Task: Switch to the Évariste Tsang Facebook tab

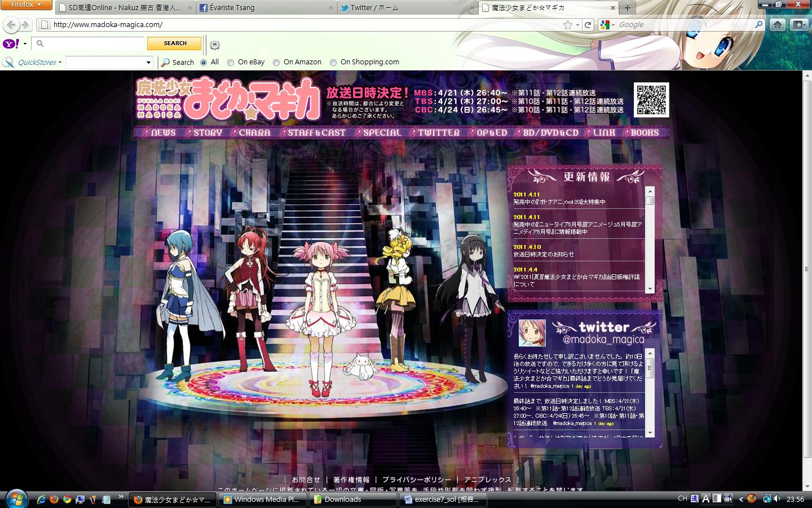Action: [267, 8]
